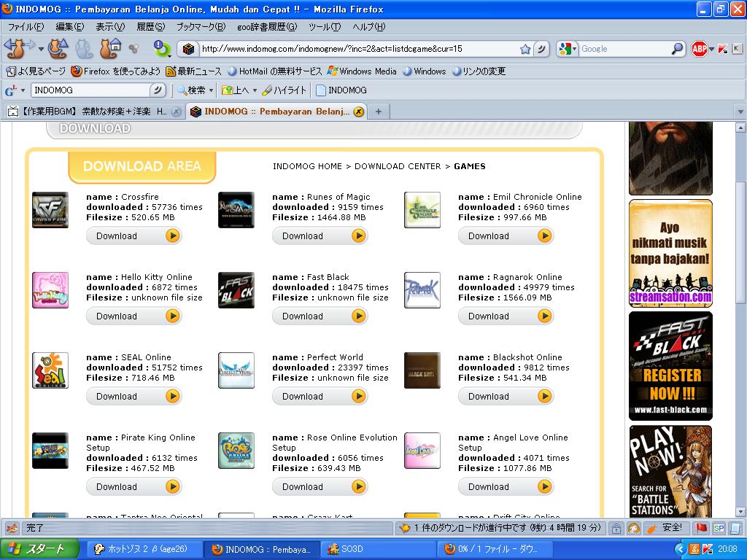747x560 pixels.
Task: Click the Hello Kitty Online game icon
Action: (50, 290)
